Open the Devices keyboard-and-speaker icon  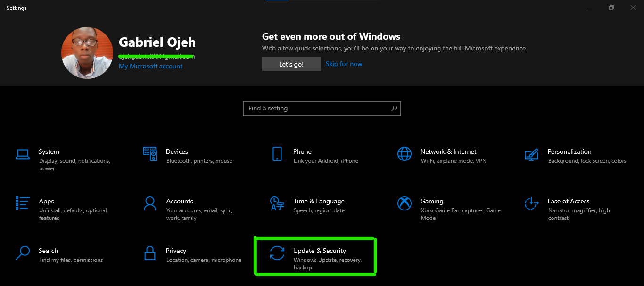coord(150,154)
